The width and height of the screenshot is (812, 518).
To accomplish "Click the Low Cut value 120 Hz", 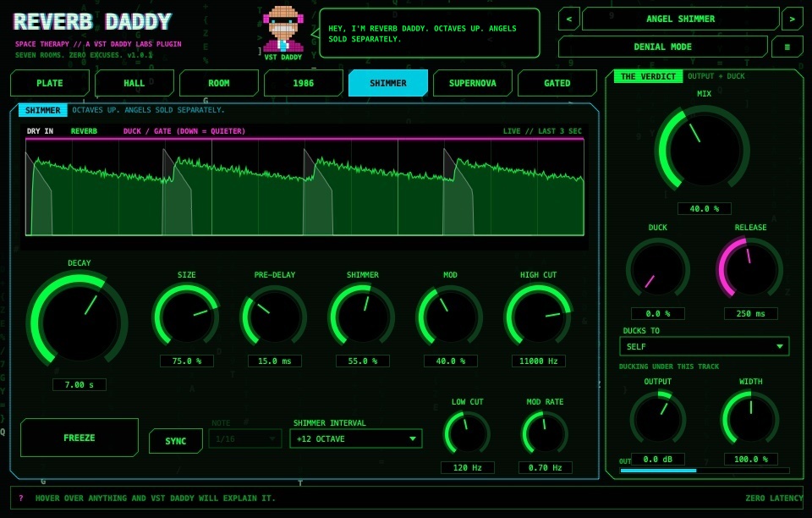I will (467, 468).
